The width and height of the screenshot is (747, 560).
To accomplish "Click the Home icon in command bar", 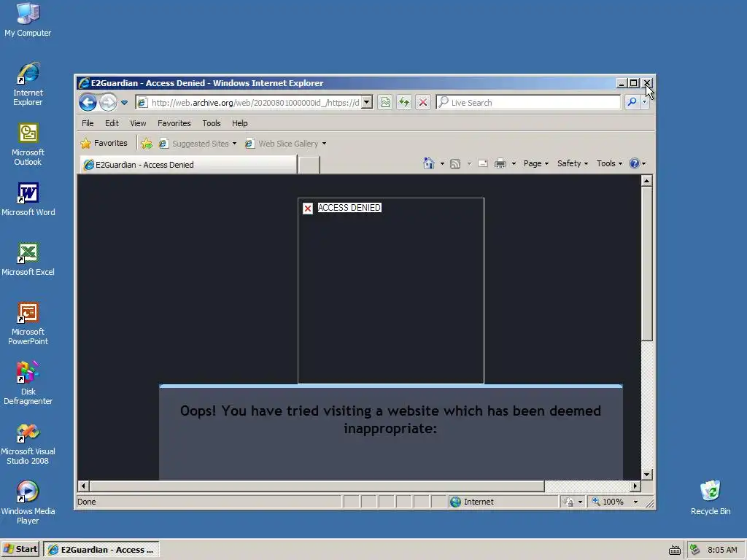I will click(429, 163).
